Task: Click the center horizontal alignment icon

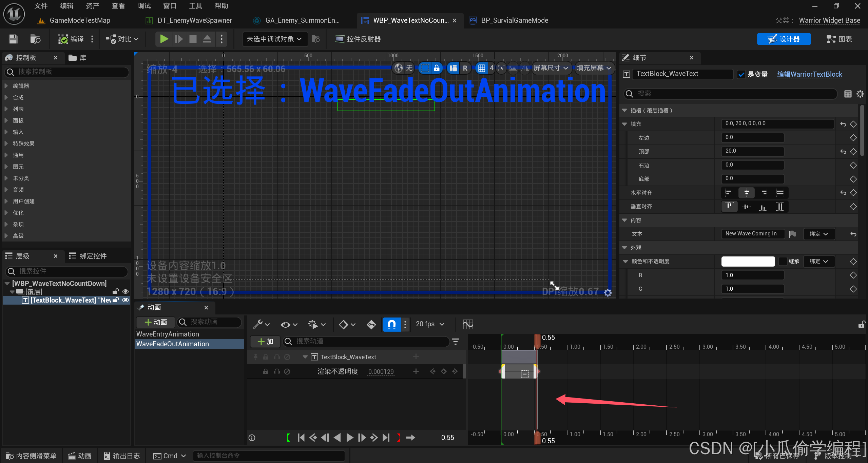Action: (x=746, y=193)
